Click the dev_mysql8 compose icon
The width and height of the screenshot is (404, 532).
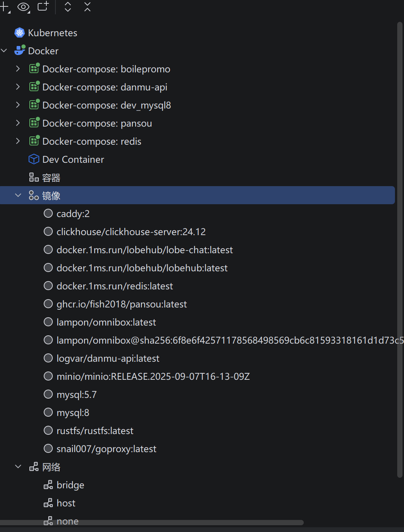34,104
